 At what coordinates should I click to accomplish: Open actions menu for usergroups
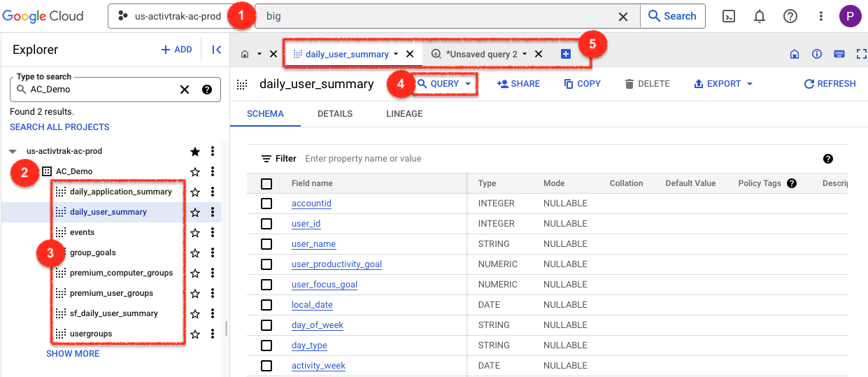[x=213, y=334]
